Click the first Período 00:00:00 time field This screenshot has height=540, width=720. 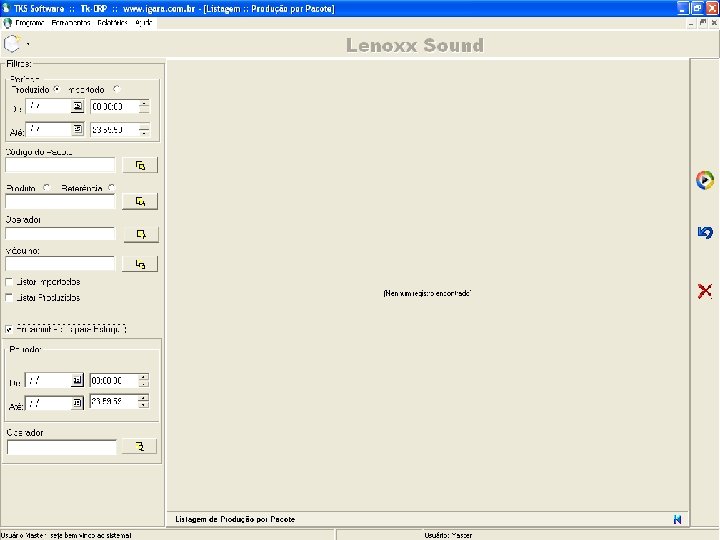tap(114, 107)
